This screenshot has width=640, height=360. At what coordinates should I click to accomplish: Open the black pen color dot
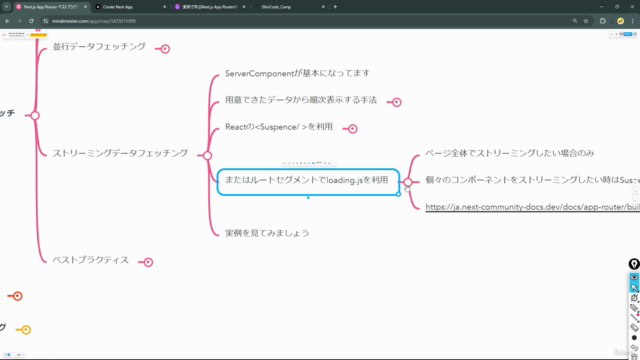634,338
